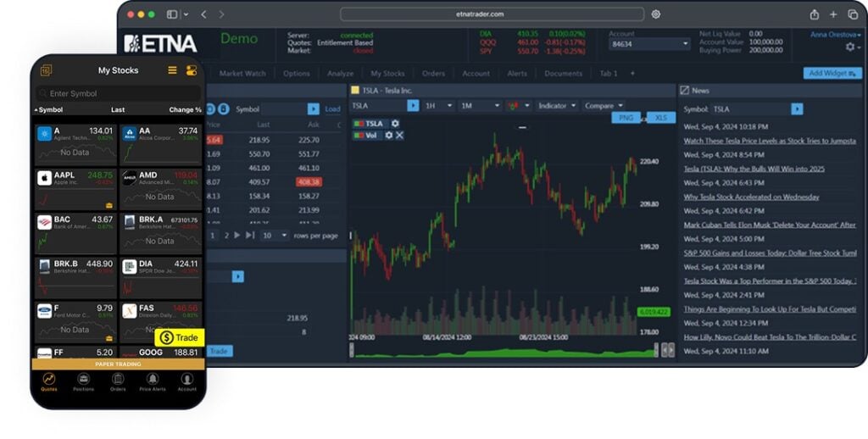The width and height of the screenshot is (868, 439).
Task: Click the chart navigator scroll arrows
Action: click(669, 350)
